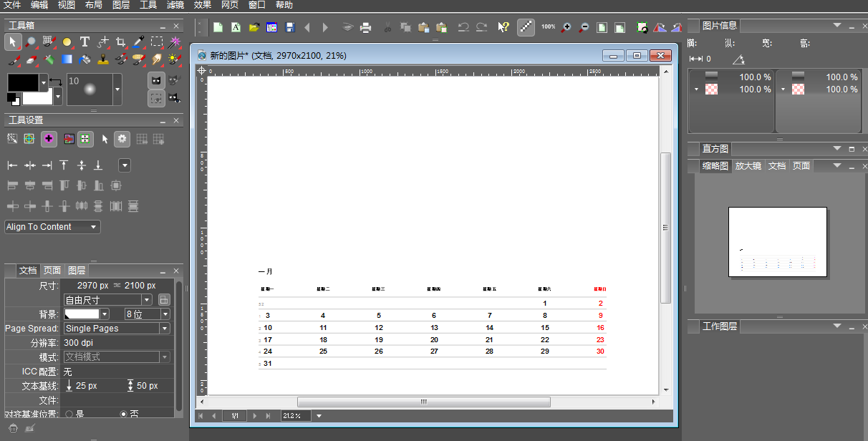Switch to the 放大镜 tab

point(748,166)
